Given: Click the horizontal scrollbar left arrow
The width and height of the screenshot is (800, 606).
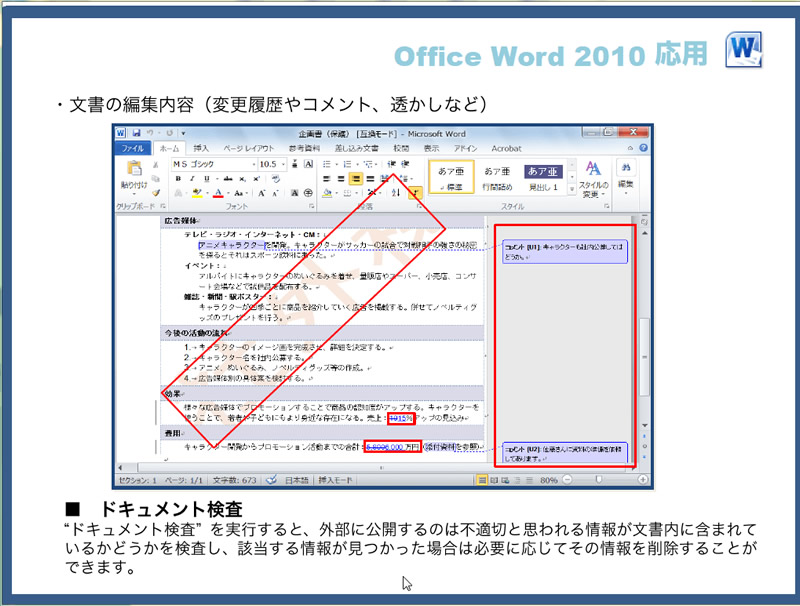Looking at the screenshot, I should pyautogui.click(x=120, y=467).
